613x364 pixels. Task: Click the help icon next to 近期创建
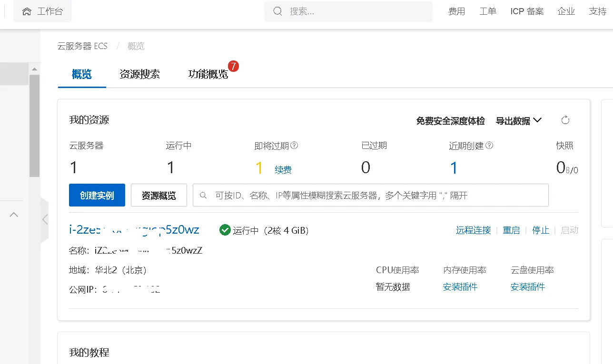coord(489,146)
